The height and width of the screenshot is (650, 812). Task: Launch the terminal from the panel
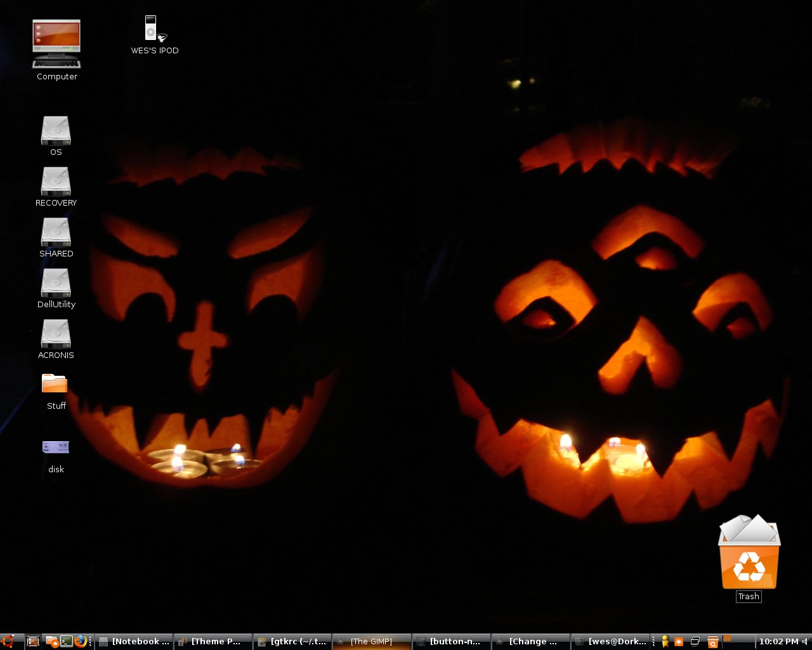[x=66, y=641]
